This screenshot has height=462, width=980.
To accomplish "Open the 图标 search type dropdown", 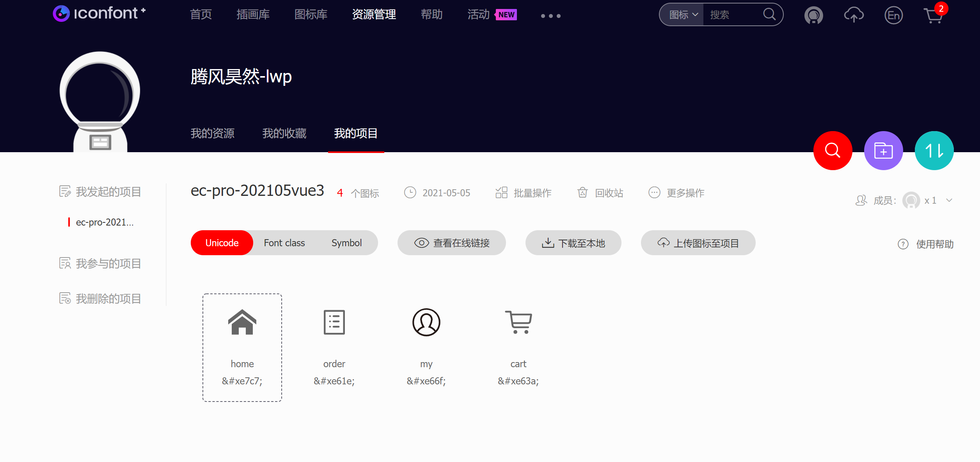I will (683, 15).
